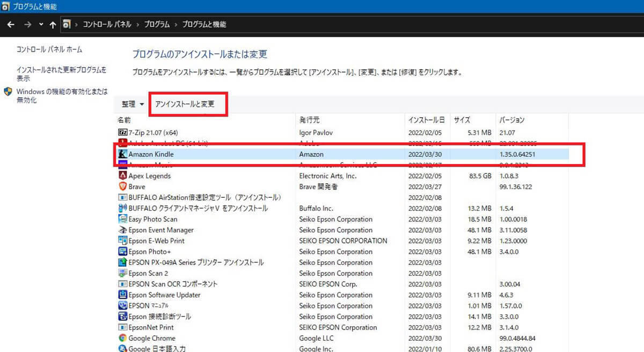The width and height of the screenshot is (644, 352).
Task: Expand recent locations dropdown arrow
Action: click(41, 25)
